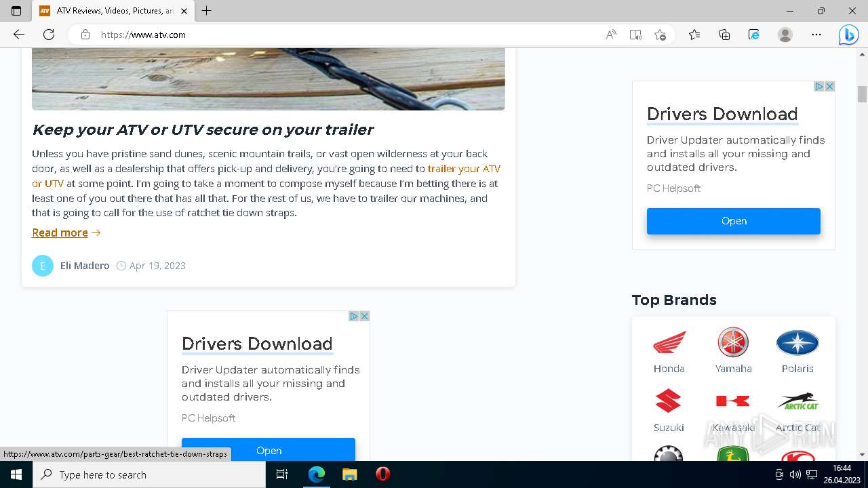Click the taskbar search box
This screenshot has height=488, width=868.
pyautogui.click(x=149, y=474)
